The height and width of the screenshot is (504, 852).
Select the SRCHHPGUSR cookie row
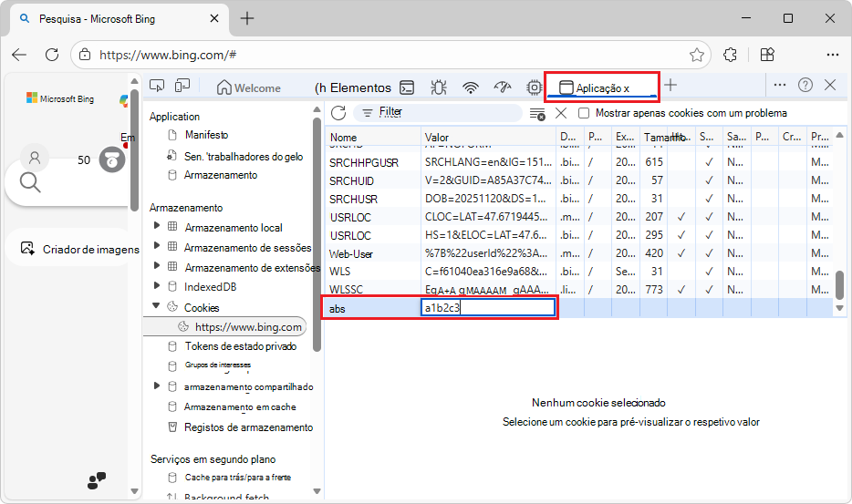click(578, 162)
